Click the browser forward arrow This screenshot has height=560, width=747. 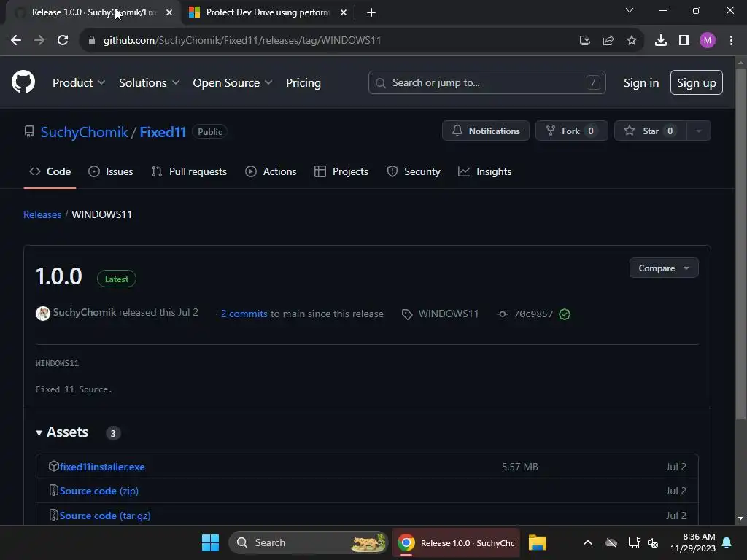pos(39,40)
